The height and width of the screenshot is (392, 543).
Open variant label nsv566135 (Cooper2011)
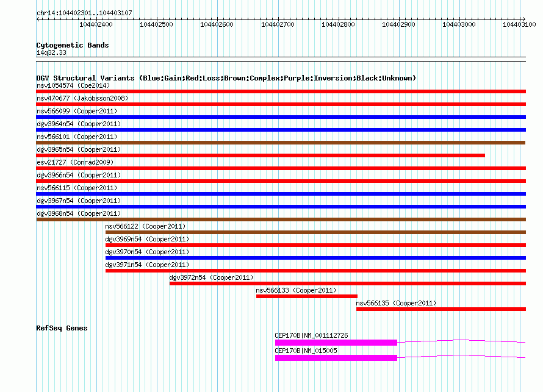pyautogui.click(x=396, y=303)
